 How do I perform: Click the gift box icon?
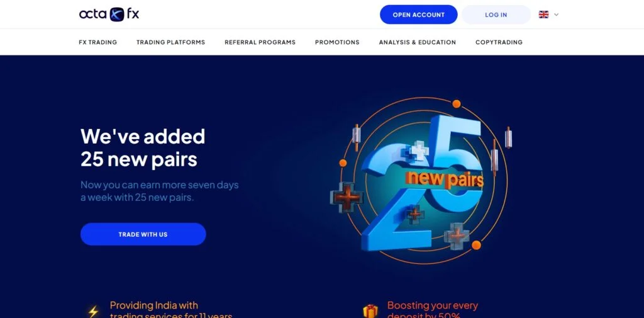point(370,311)
